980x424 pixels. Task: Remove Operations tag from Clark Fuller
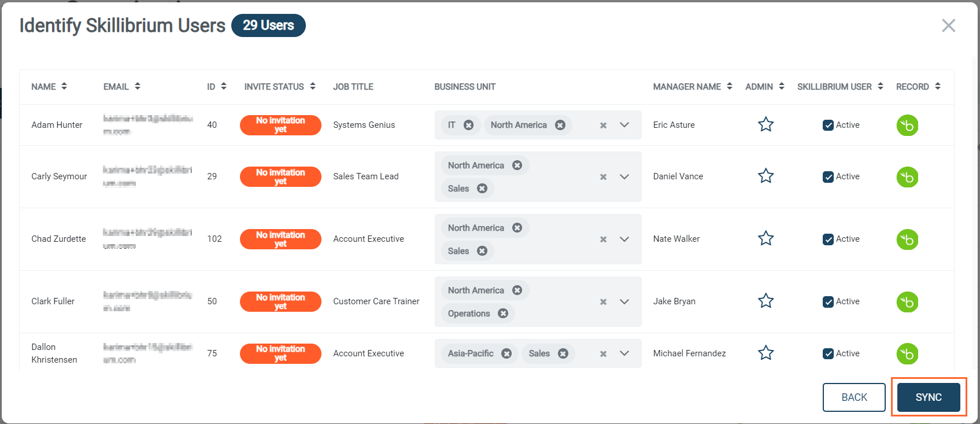click(x=503, y=314)
